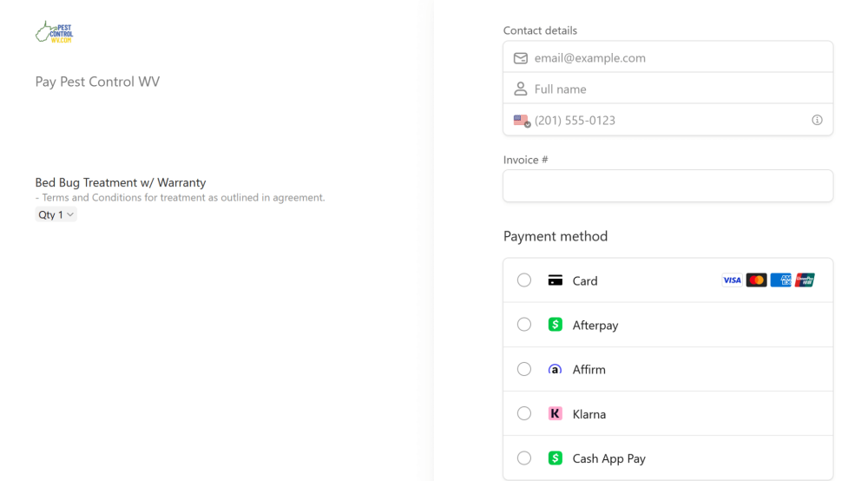Click the envelope icon in email field

click(x=520, y=58)
